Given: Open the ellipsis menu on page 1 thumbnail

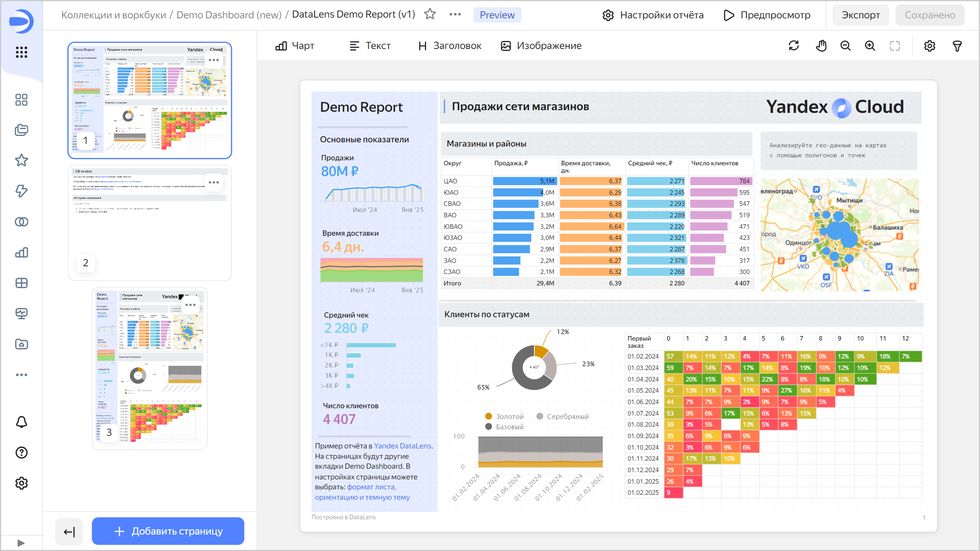Looking at the screenshot, I should (x=214, y=60).
